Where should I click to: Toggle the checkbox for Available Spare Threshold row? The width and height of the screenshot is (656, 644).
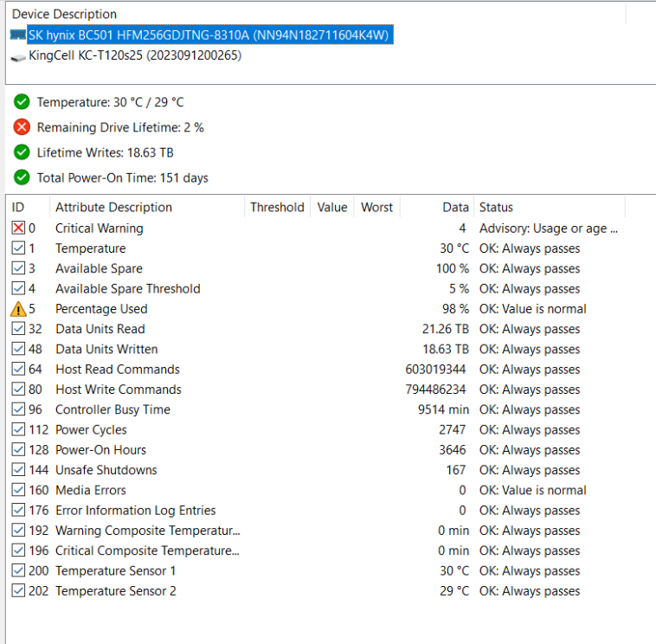pyautogui.click(x=18, y=288)
